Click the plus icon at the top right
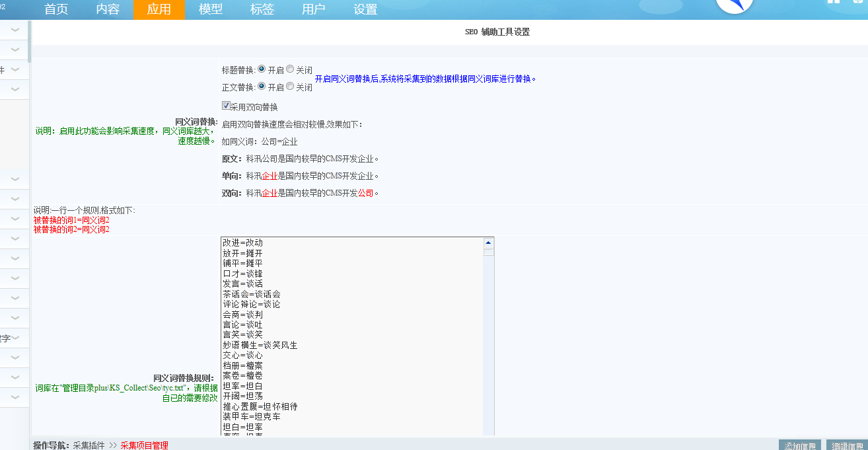 pos(857,3)
